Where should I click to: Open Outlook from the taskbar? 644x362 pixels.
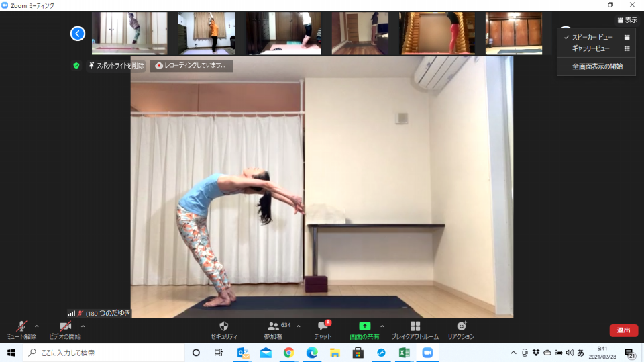pyautogui.click(x=243, y=353)
